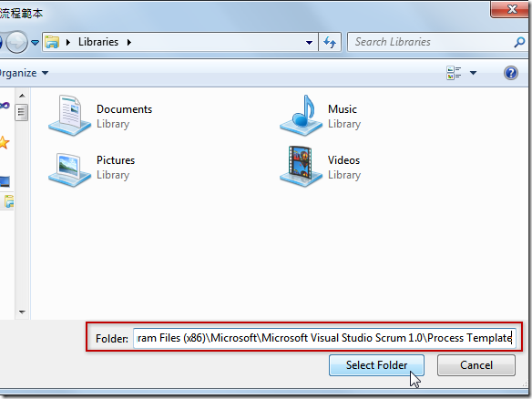
Task: Click the Libraries breadcrumb item
Action: (98, 42)
